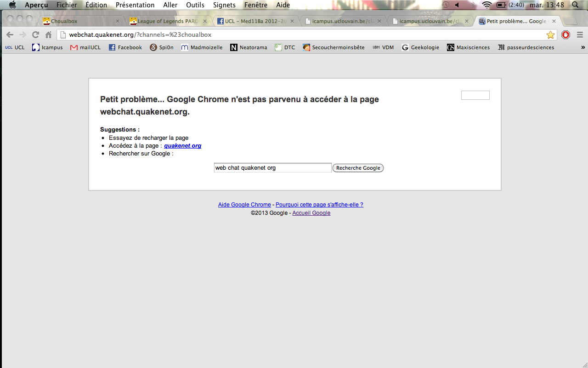Screen dimensions: 588x368
Task: Open the Geekologie bookmark
Action: pyautogui.click(x=420, y=47)
